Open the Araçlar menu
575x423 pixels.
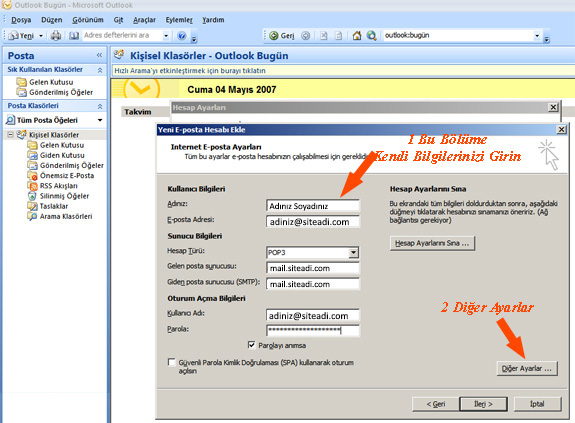click(x=144, y=20)
